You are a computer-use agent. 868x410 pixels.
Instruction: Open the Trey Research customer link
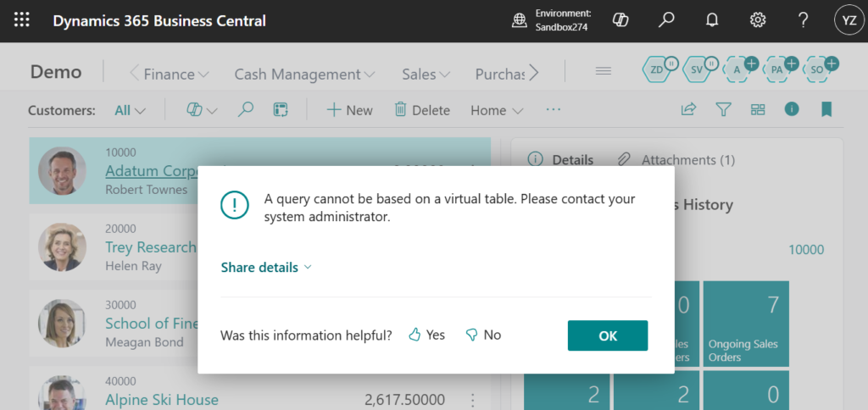click(150, 247)
